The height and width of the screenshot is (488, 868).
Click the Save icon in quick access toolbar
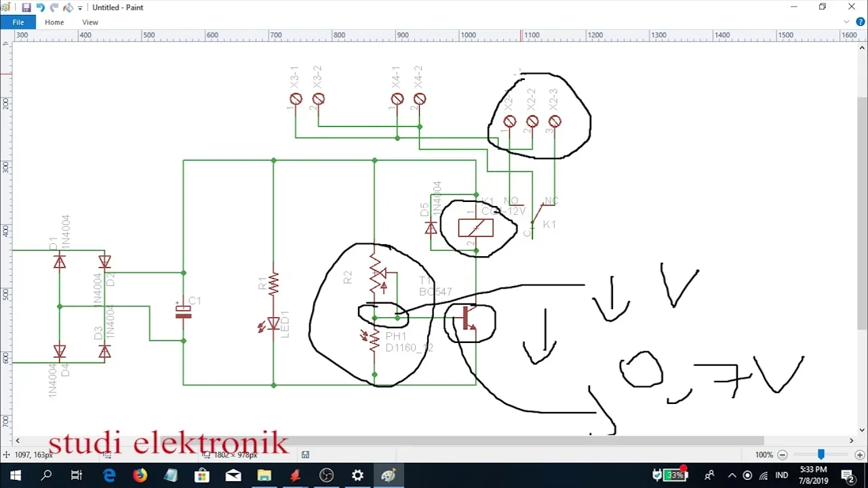point(26,7)
